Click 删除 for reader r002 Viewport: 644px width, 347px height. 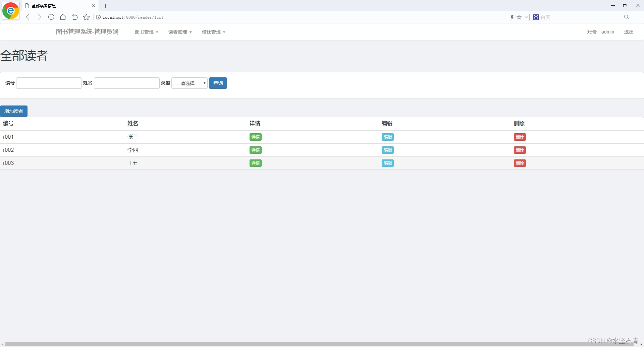pyautogui.click(x=520, y=150)
